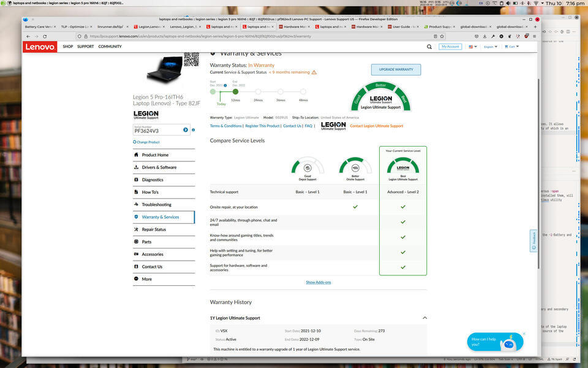This screenshot has height=368, width=588.
Task: Click the SUPPORT menu
Action: (86, 47)
